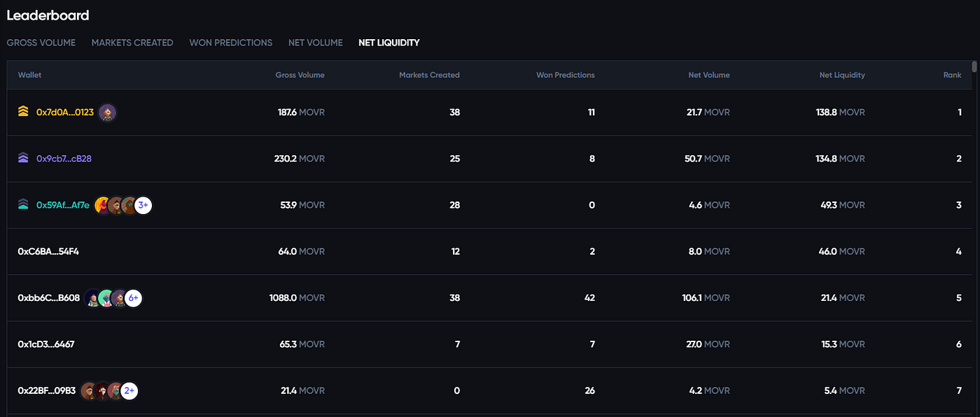
Task: Open the Net Volume tab
Action: [316, 43]
